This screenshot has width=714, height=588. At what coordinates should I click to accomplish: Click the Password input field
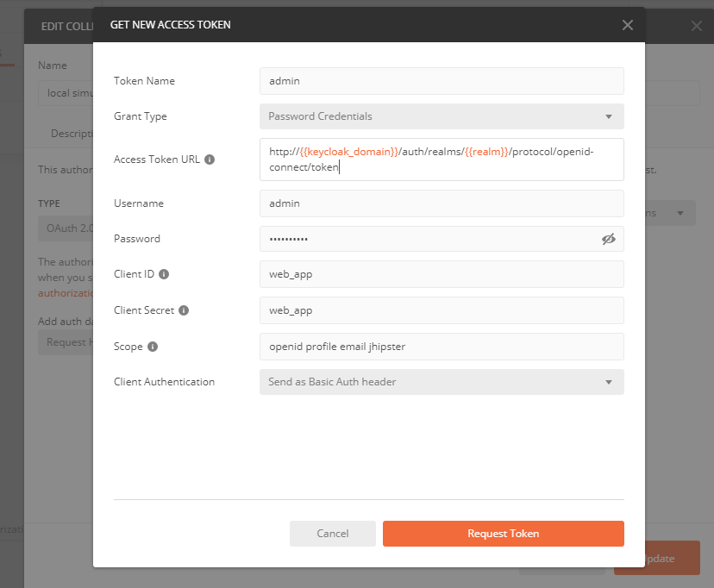pyautogui.click(x=442, y=239)
